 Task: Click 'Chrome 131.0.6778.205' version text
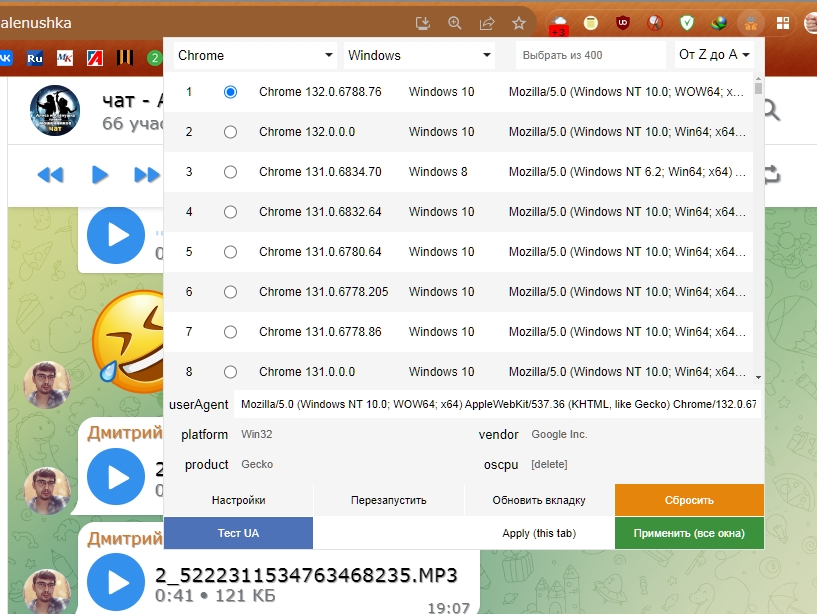pos(324,292)
